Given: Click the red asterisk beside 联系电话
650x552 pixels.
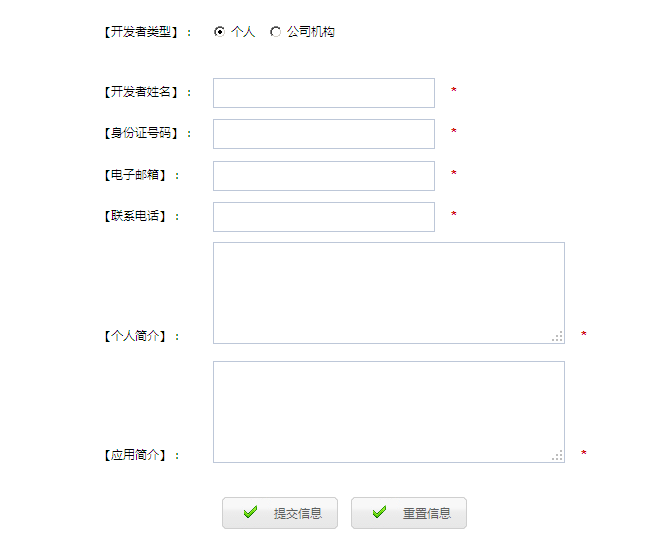Looking at the screenshot, I should tap(454, 215).
